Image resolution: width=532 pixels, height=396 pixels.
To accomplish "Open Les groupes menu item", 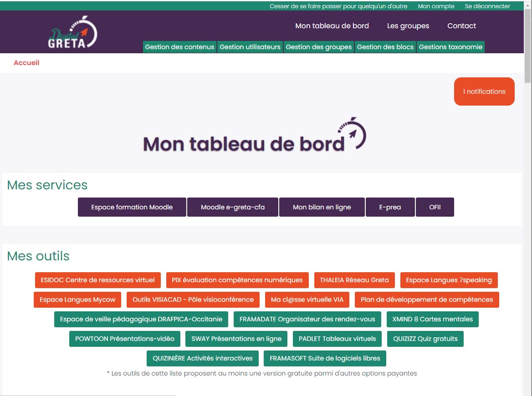I will pos(408,26).
